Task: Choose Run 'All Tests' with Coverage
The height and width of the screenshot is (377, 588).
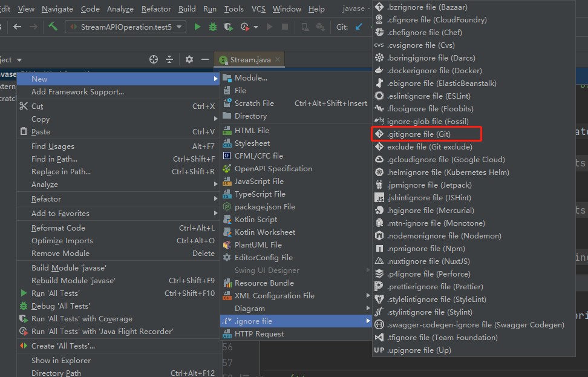Action: pos(118,319)
